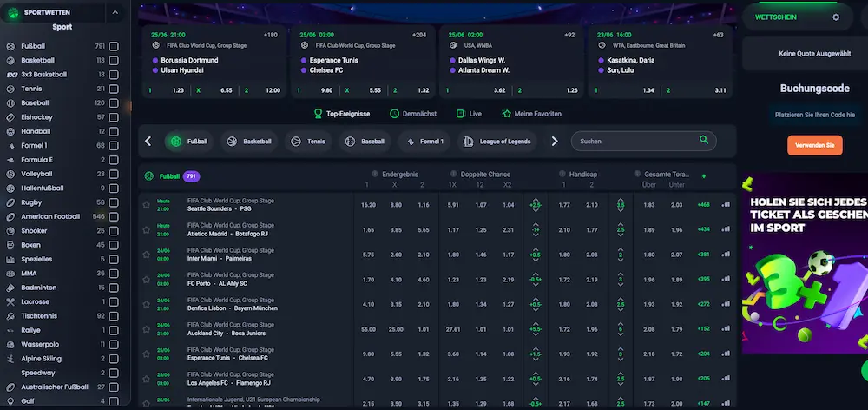The width and height of the screenshot is (868, 410).
Task: Click the green plus icon in table header
Action: pos(704,176)
